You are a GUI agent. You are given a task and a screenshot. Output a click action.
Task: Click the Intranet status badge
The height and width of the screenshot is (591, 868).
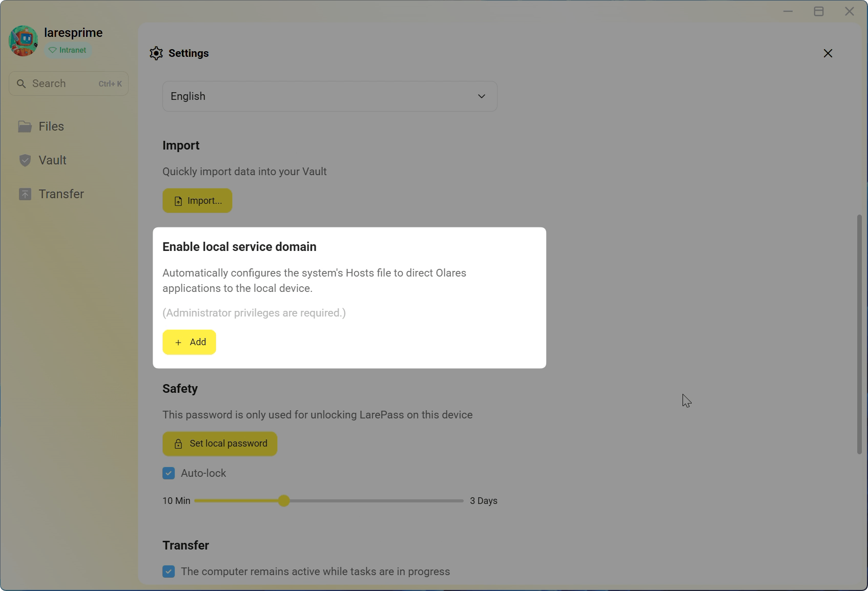(68, 50)
